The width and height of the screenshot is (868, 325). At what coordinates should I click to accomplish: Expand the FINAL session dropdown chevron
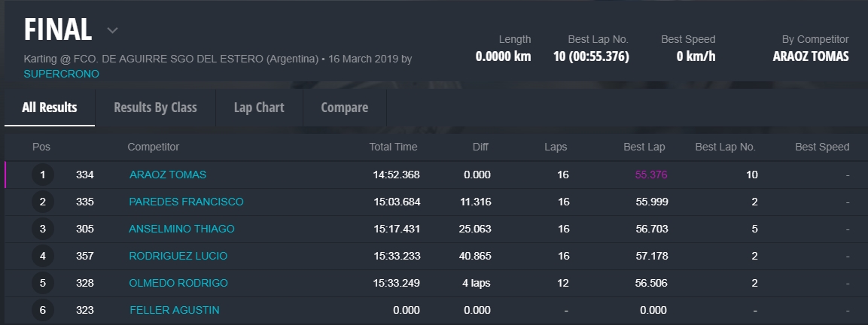coord(112,31)
